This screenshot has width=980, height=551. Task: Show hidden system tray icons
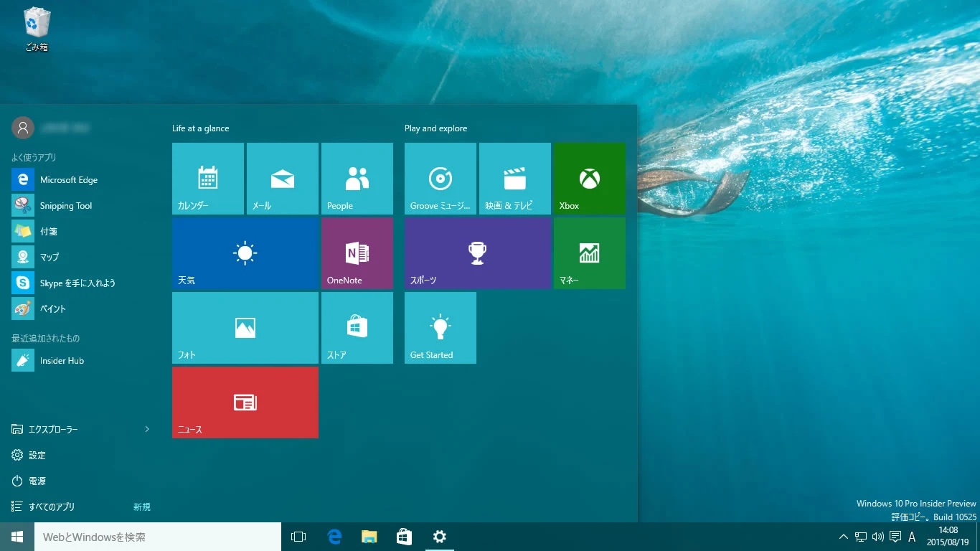(x=844, y=537)
